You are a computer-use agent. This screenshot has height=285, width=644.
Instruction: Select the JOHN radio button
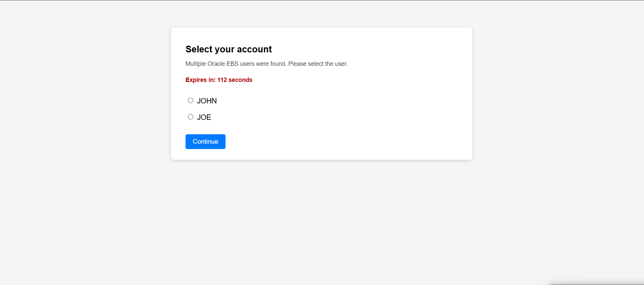(x=191, y=100)
